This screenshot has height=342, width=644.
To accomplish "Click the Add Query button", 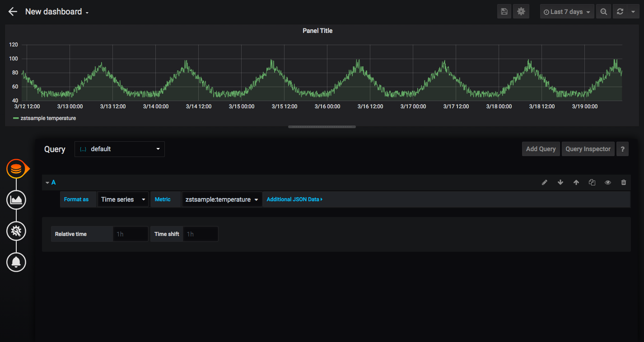I will coord(541,149).
